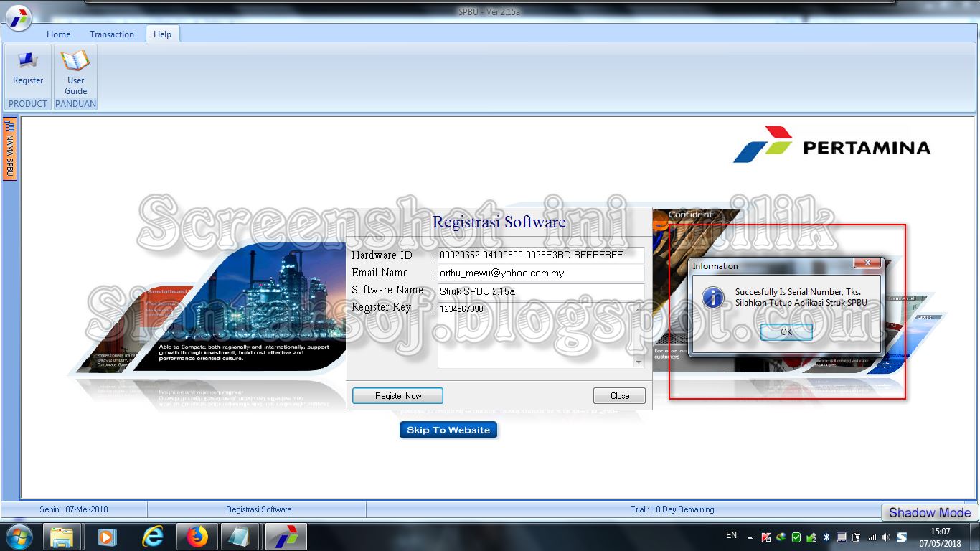Click the blue S tray icon
Image resolution: width=980 pixels, height=551 pixels.
click(x=902, y=537)
